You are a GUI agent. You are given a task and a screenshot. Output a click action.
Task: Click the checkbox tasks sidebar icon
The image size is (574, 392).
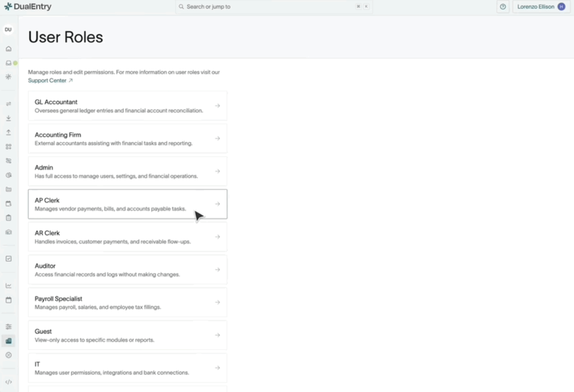click(x=9, y=259)
